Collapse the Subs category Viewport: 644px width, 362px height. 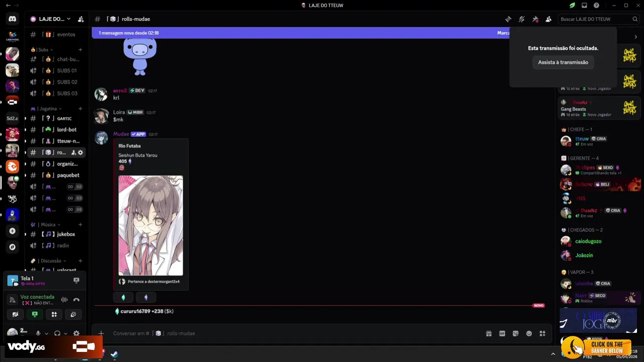pos(42,50)
